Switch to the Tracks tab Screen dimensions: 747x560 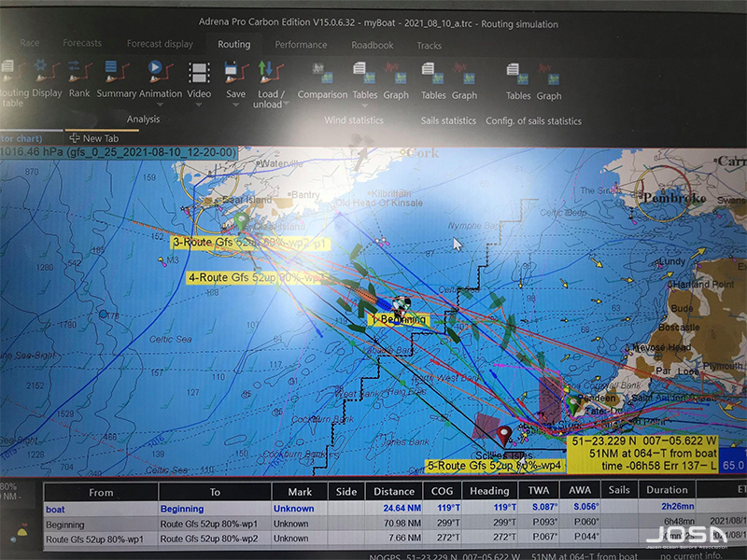(x=429, y=46)
